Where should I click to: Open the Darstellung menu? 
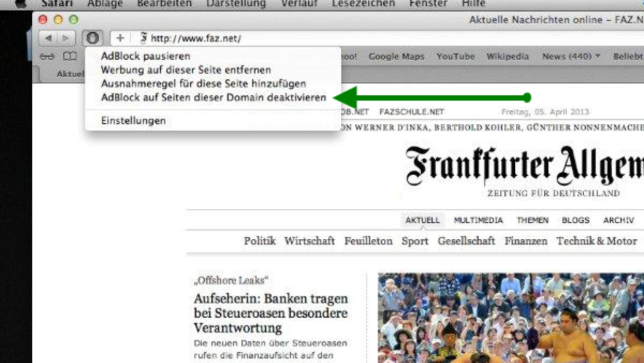tap(236, 4)
